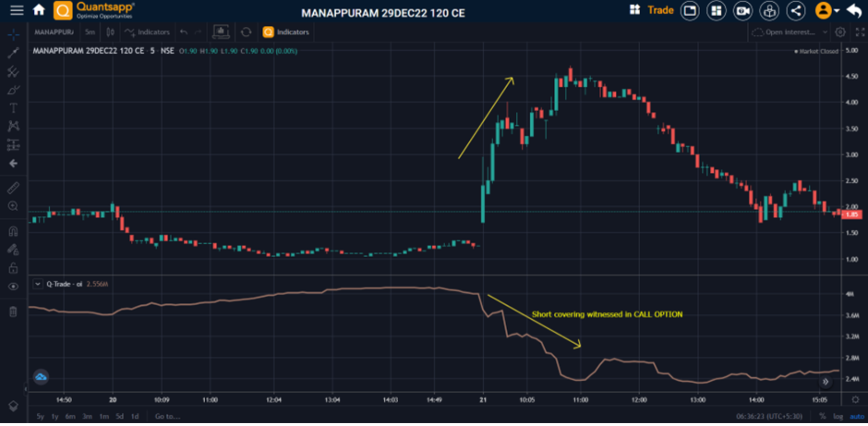Click the orange Trade button
This screenshot has width=868, height=426.
click(x=660, y=10)
